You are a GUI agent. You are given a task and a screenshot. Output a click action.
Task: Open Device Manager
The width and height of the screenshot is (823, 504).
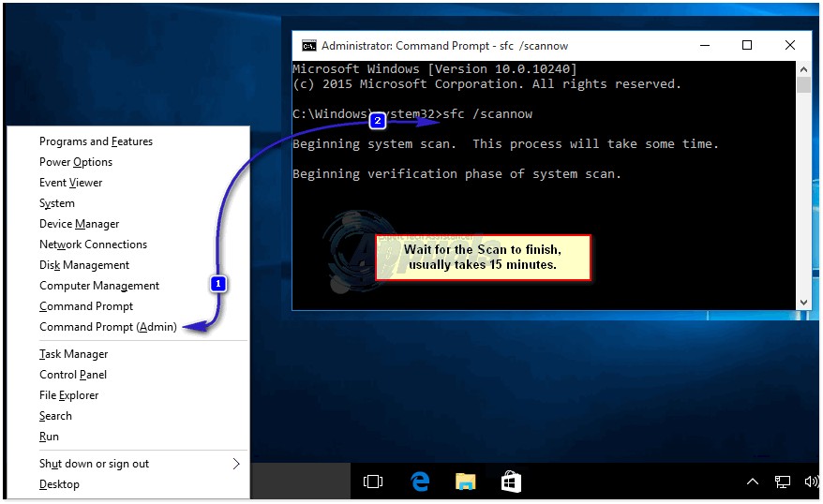click(x=80, y=224)
